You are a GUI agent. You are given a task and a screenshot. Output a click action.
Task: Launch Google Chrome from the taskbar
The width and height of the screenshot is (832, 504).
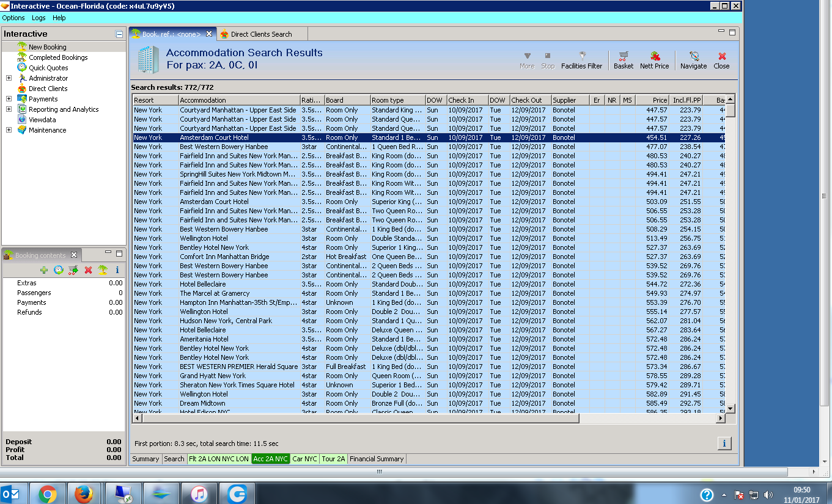tap(48, 494)
